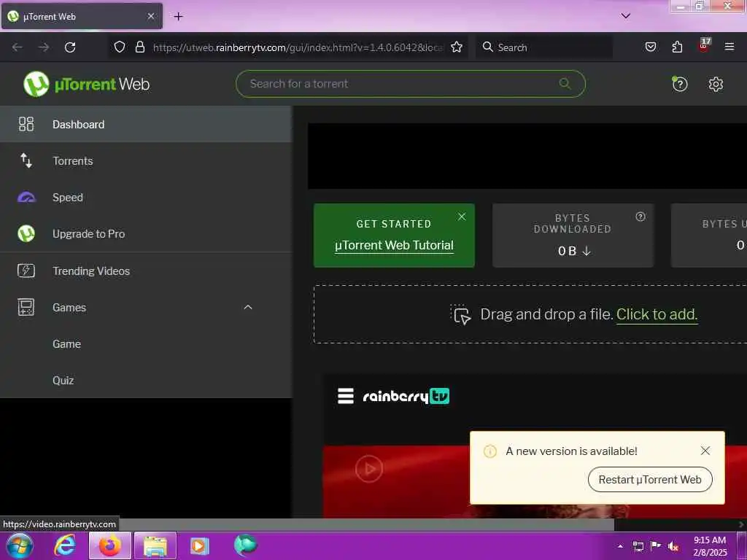
Task: Open the Speed sidebar item
Action: point(146,197)
